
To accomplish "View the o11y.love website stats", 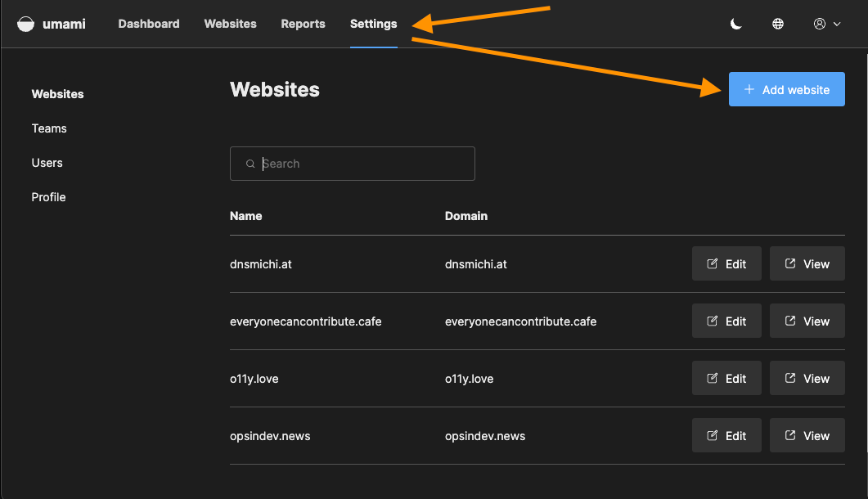I will coord(807,379).
